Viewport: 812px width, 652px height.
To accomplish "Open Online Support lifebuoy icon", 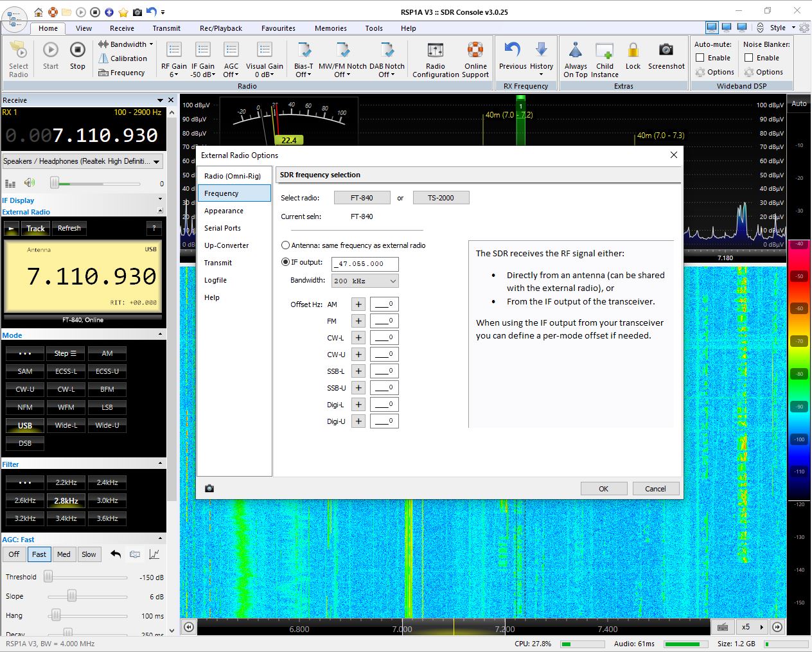I will 475,51.
